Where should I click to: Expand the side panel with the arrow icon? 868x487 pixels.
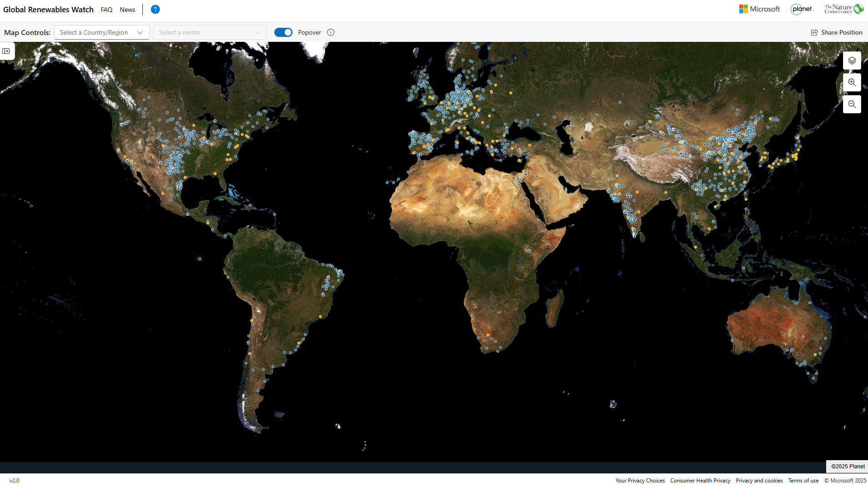pos(7,51)
